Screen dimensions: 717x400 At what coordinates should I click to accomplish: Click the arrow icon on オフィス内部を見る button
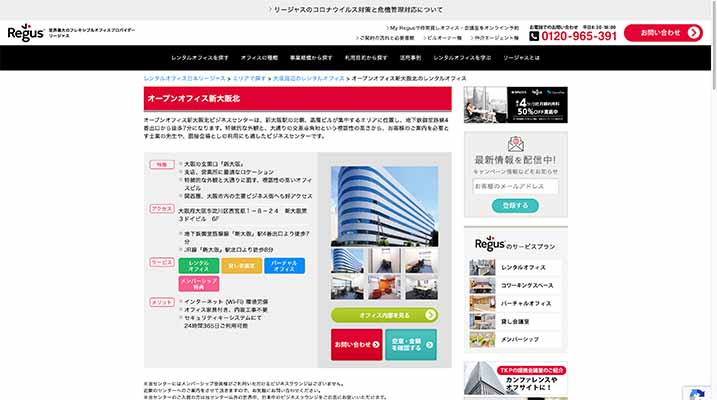click(x=430, y=315)
